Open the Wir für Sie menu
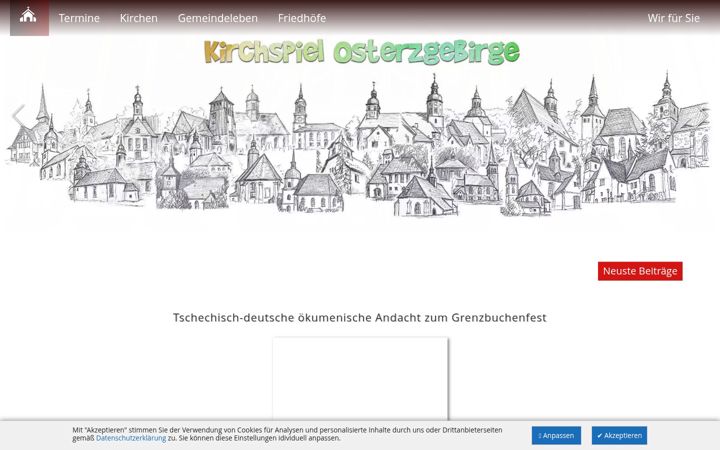This screenshot has height=450, width=720. [x=673, y=18]
